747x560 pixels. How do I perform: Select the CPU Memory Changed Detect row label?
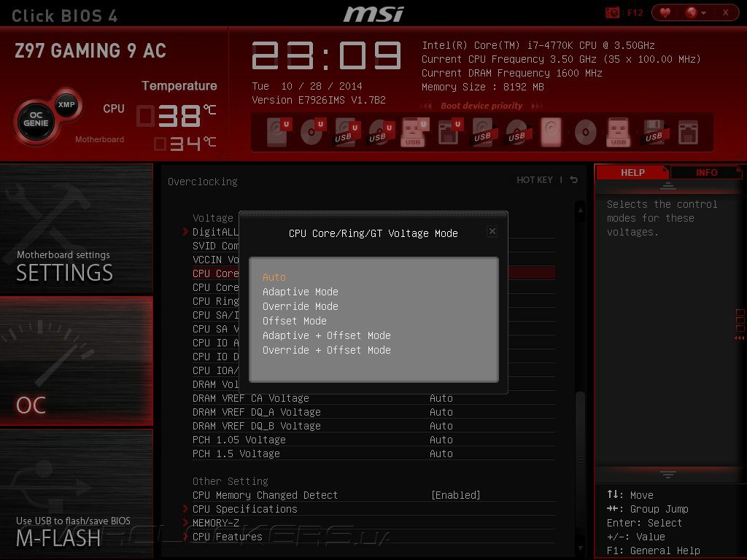[x=265, y=495]
